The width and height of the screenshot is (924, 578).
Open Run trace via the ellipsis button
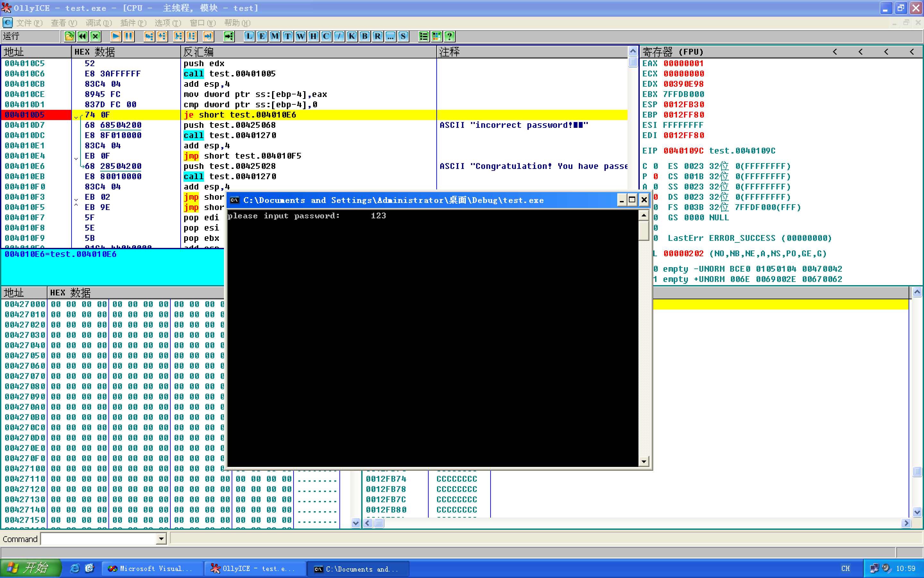coord(390,36)
